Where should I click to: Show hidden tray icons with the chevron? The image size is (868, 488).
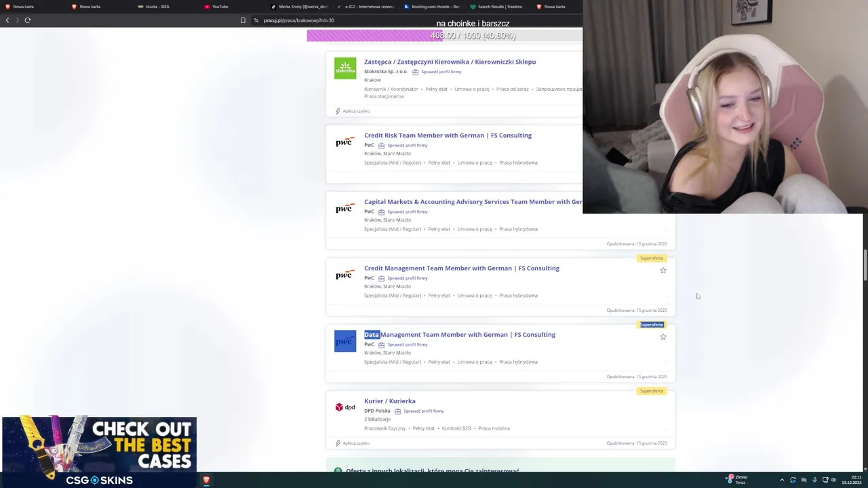(782, 480)
